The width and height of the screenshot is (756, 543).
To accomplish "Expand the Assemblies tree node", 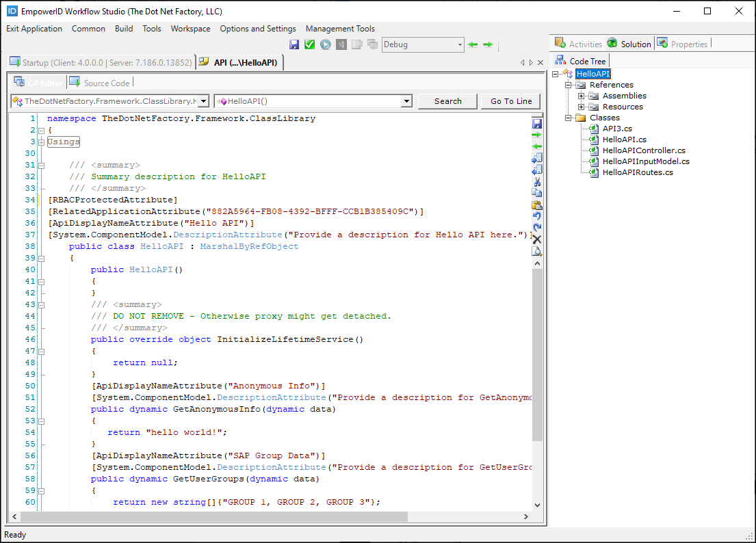I will pos(581,96).
